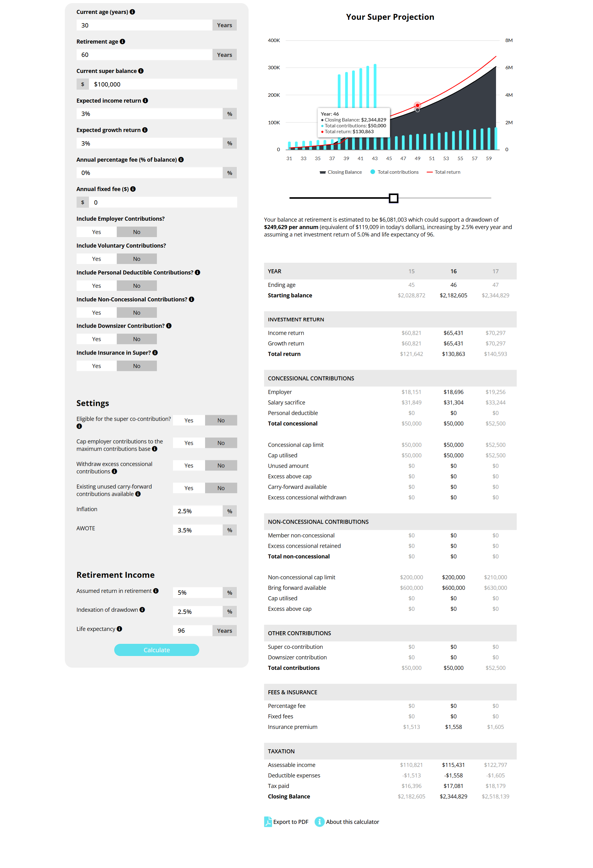This screenshot has width=593, height=868.
Task: Toggle Closing Balance legend item in chart
Action: 341,172
